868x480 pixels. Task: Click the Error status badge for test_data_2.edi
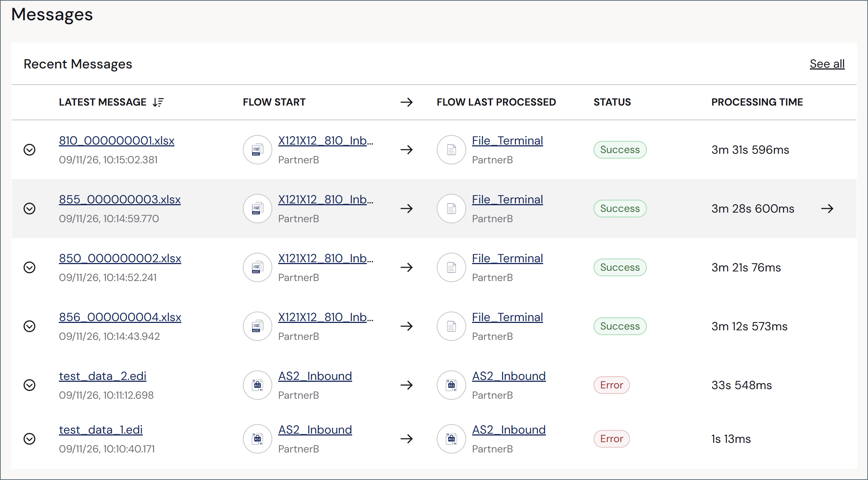[x=612, y=385]
